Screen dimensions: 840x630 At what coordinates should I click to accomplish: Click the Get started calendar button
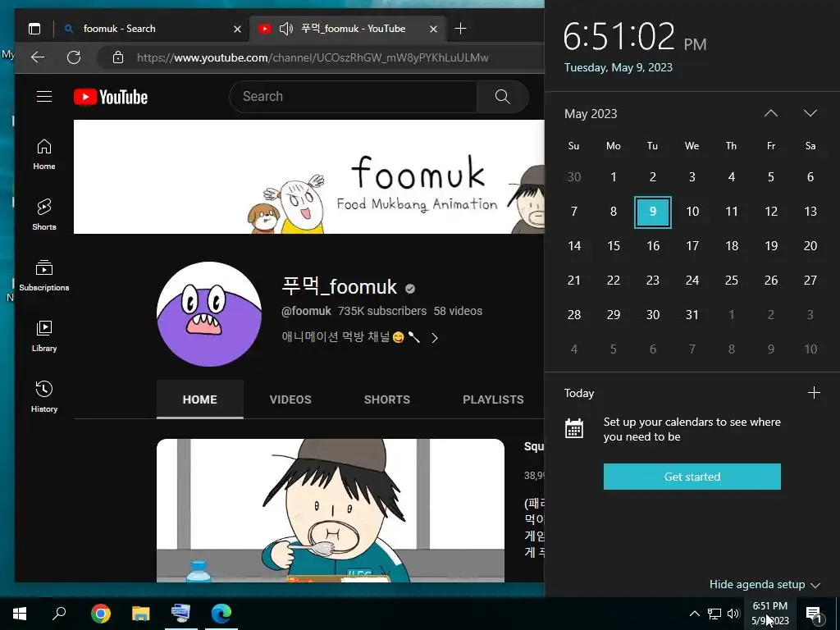pyautogui.click(x=692, y=477)
